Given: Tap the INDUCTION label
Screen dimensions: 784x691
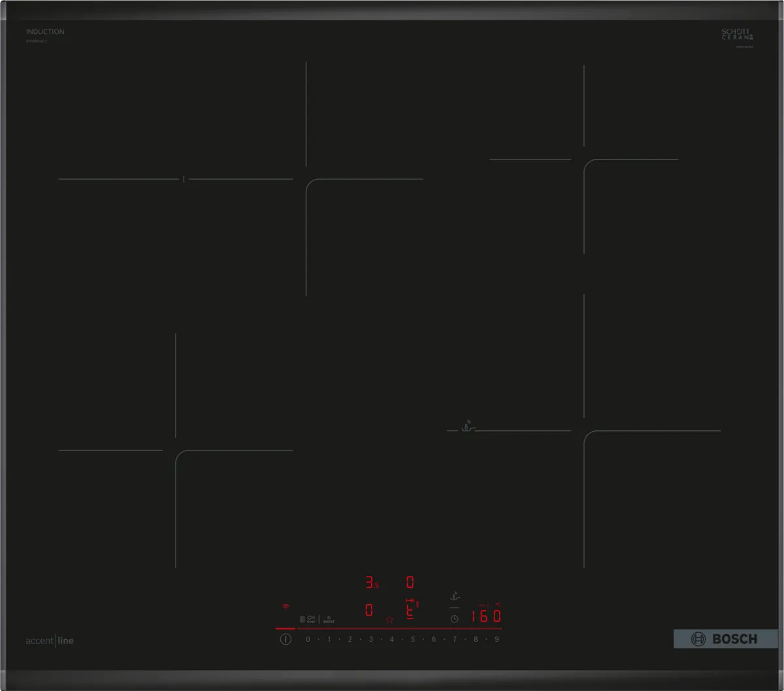Looking at the screenshot, I should 44,31.
